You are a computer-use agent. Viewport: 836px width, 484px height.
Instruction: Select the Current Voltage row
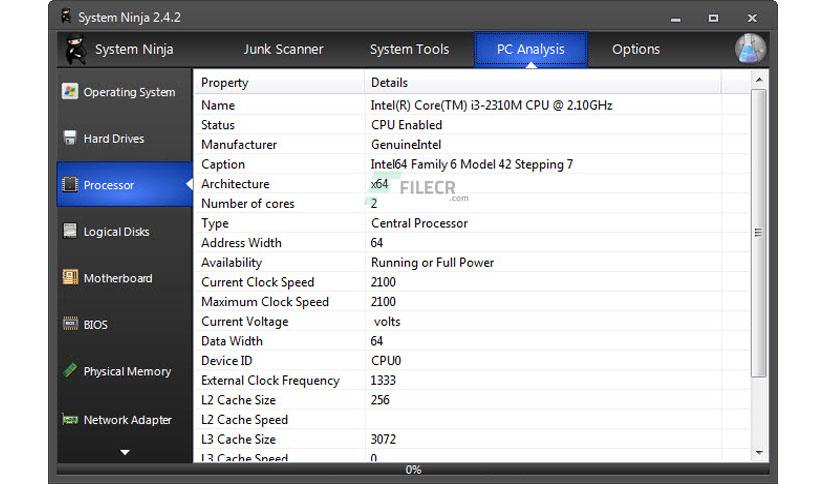472,321
